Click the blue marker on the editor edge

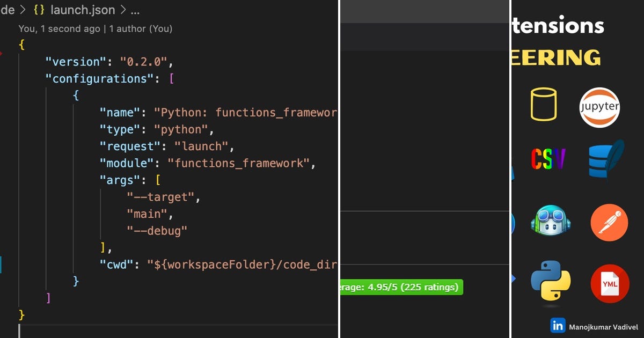pyautogui.click(x=2, y=264)
